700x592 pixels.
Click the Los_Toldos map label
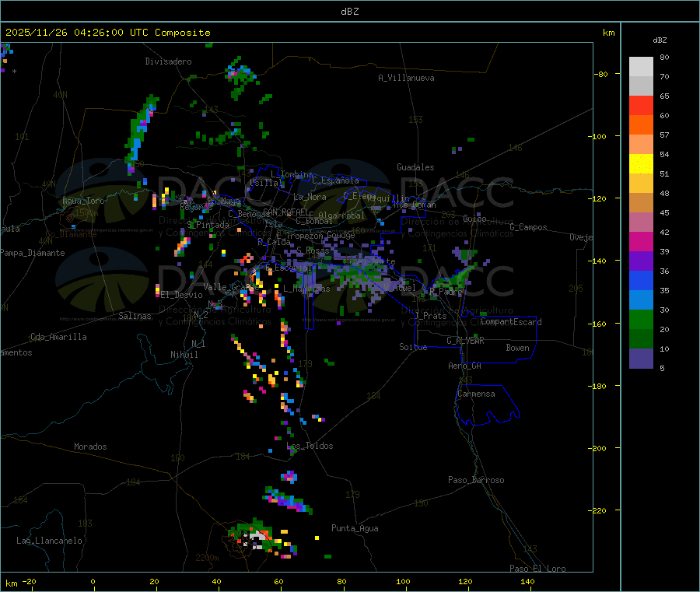(x=310, y=446)
